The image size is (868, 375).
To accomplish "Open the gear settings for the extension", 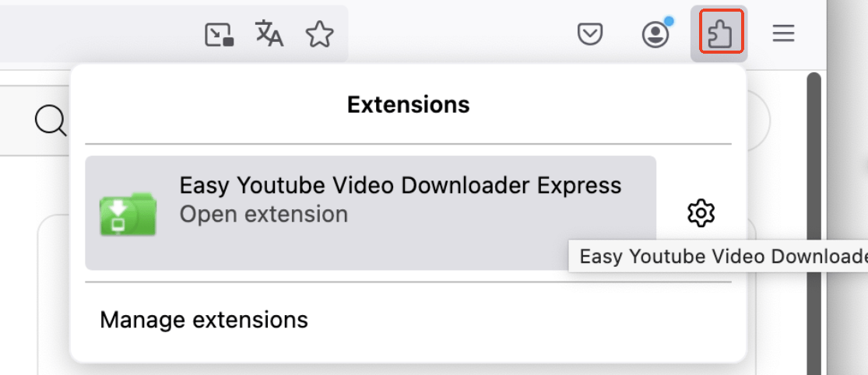I will [x=701, y=212].
